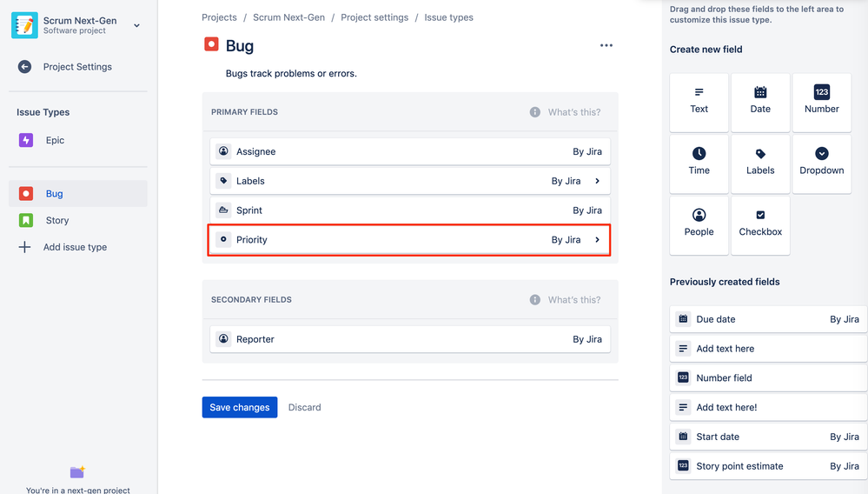The height and width of the screenshot is (494, 868).
Task: Expand the Priority field chevron
Action: click(597, 239)
